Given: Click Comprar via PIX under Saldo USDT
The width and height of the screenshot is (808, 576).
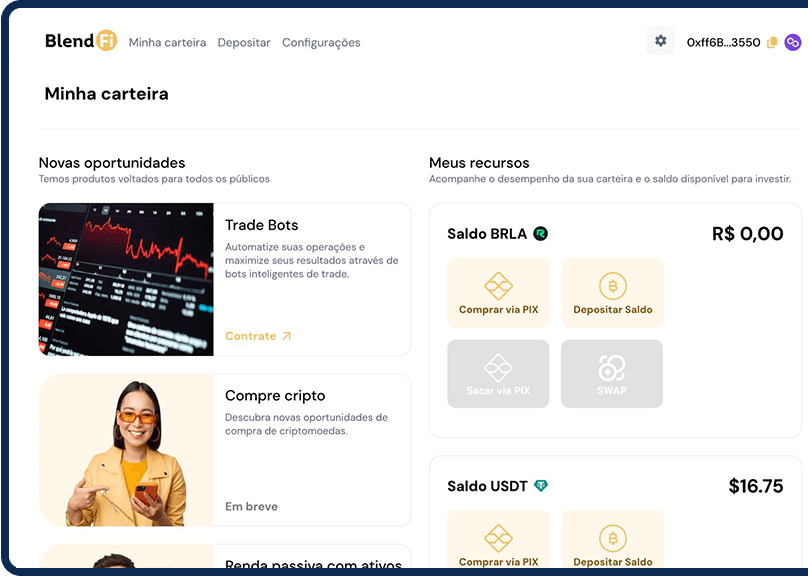Looking at the screenshot, I should coord(498,541).
